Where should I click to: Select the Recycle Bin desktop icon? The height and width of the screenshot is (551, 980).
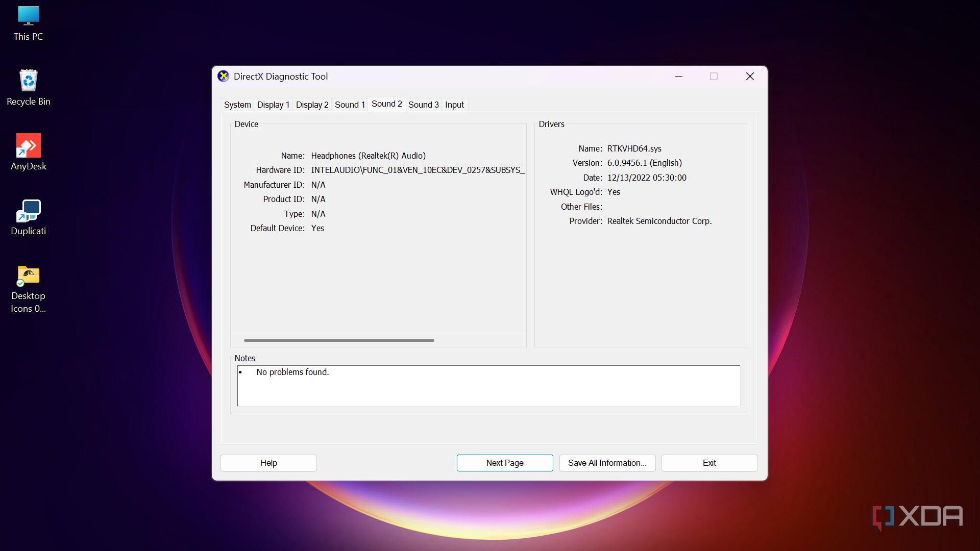(28, 88)
